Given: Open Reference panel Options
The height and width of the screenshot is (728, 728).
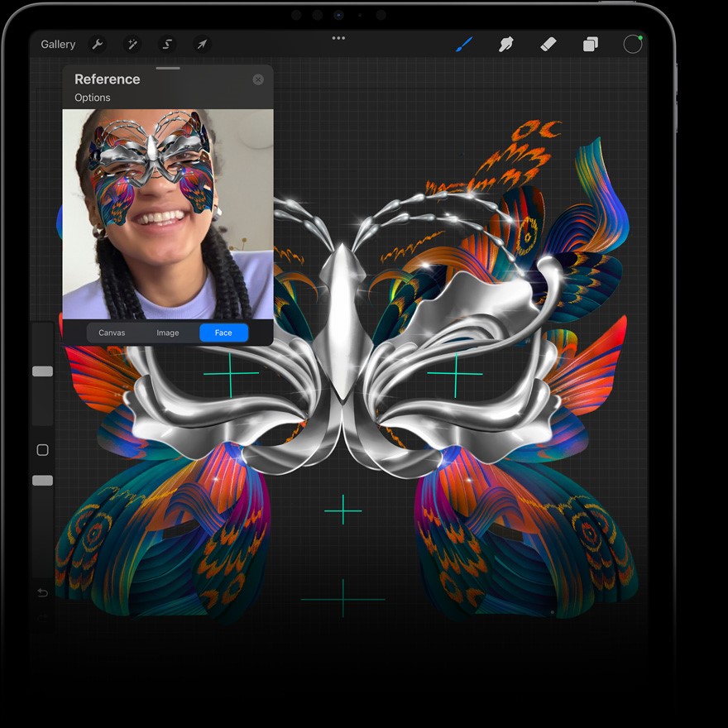Looking at the screenshot, I should 93,98.
